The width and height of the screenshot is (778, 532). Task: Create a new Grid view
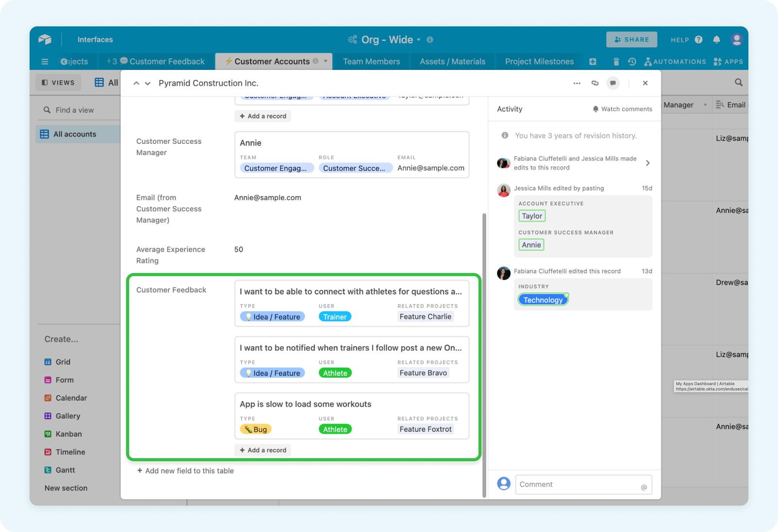pyautogui.click(x=57, y=362)
